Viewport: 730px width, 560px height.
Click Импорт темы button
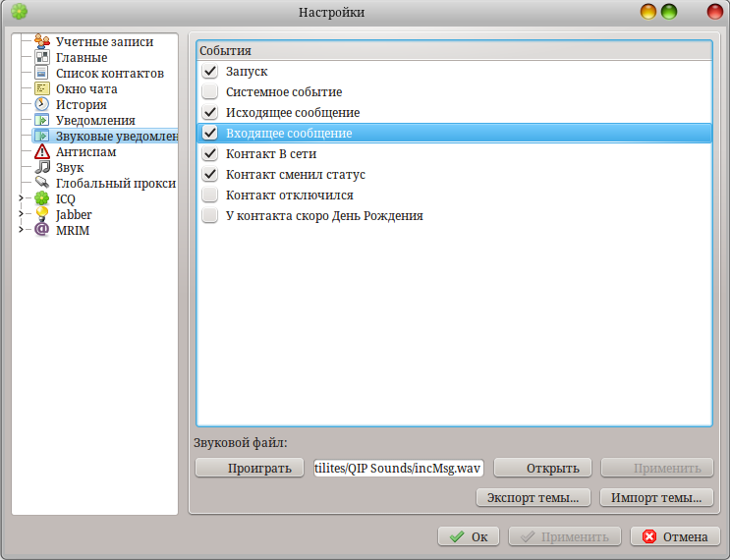(656, 498)
